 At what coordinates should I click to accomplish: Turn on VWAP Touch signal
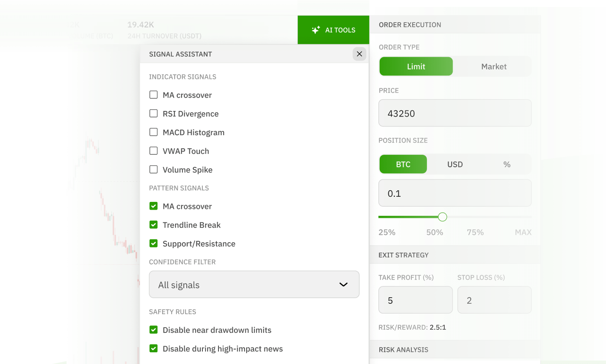(153, 151)
